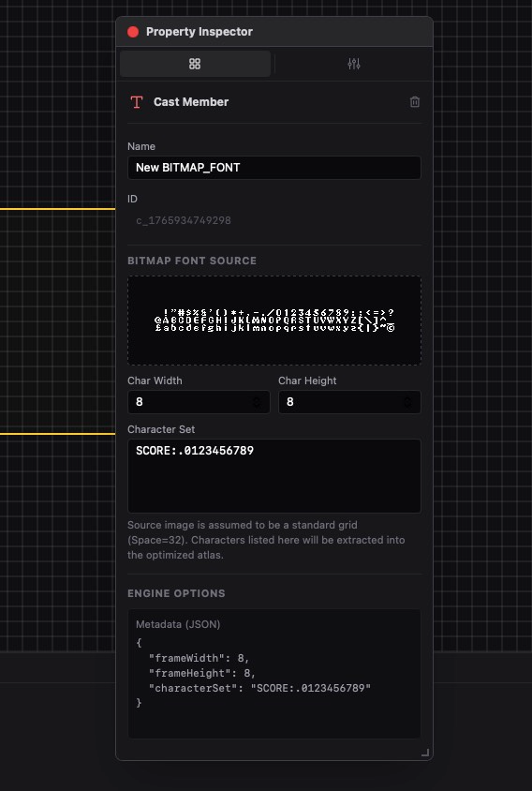Close the Property Inspector with red dot
Image resolution: width=532 pixels, height=791 pixels.
coord(133,32)
